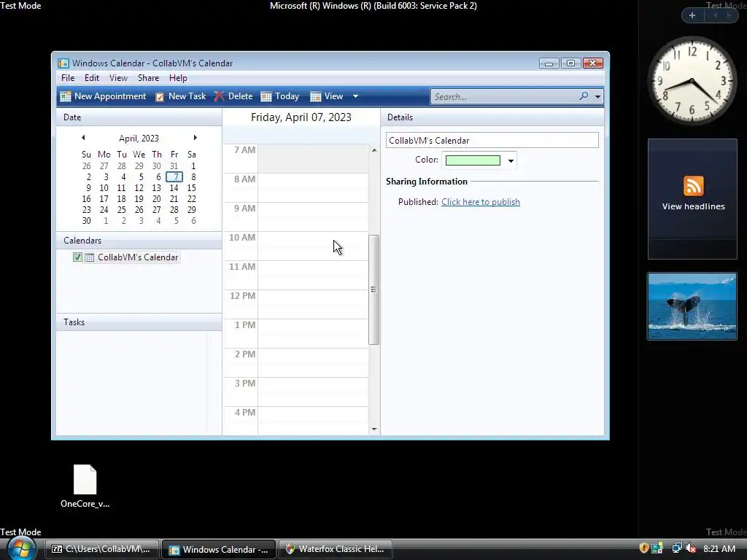Open the Windows Start orb
This screenshot has width=747, height=560.
(21, 548)
